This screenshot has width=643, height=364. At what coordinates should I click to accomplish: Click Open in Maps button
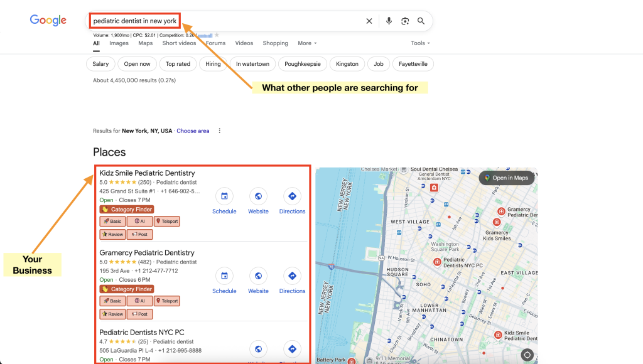[x=507, y=178]
